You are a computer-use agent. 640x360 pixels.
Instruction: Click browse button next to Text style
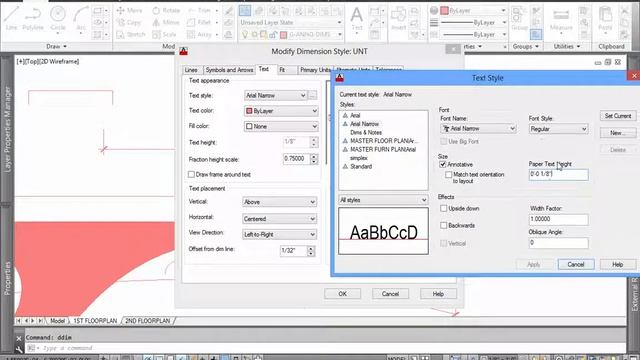tap(313, 96)
